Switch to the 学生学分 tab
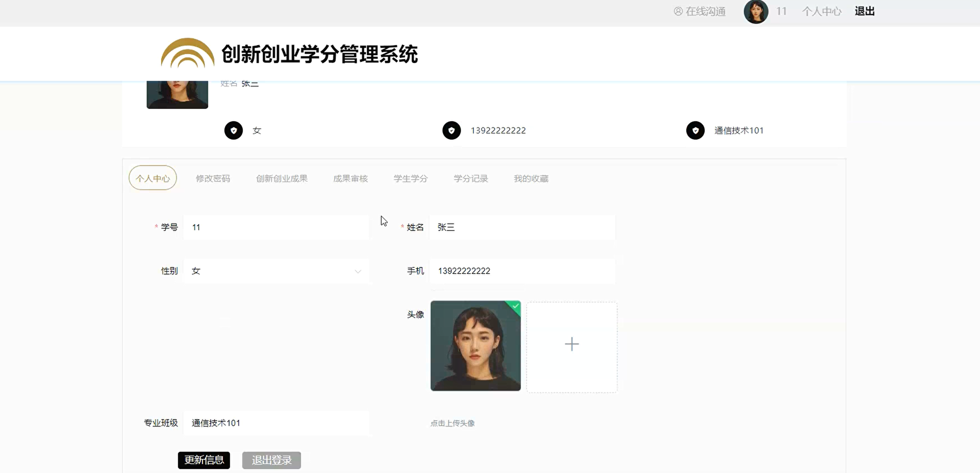The width and height of the screenshot is (980, 473). [x=411, y=179]
